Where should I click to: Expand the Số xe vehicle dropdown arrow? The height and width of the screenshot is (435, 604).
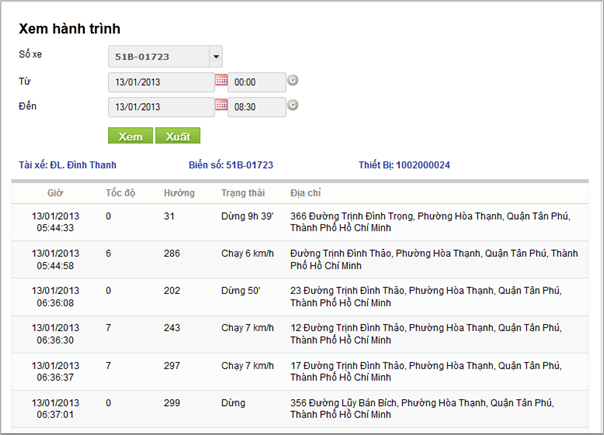point(216,57)
